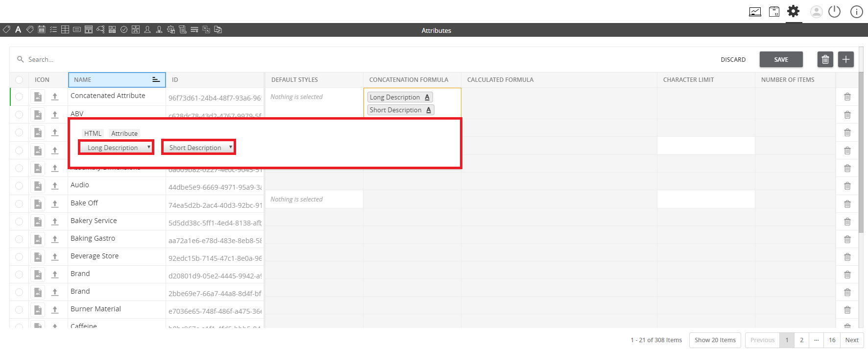Image resolution: width=868 pixels, height=352 pixels.
Task: Select the Burner Material row checkbox
Action: coord(19,310)
